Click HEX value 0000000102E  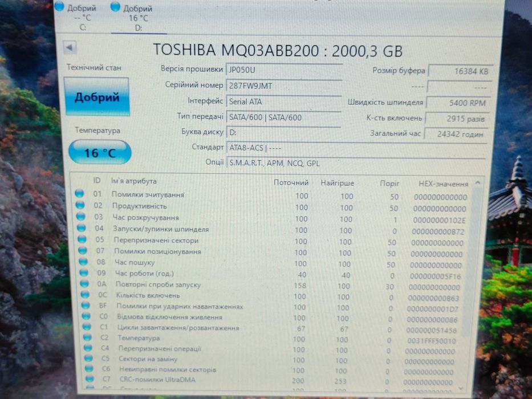[440, 220]
